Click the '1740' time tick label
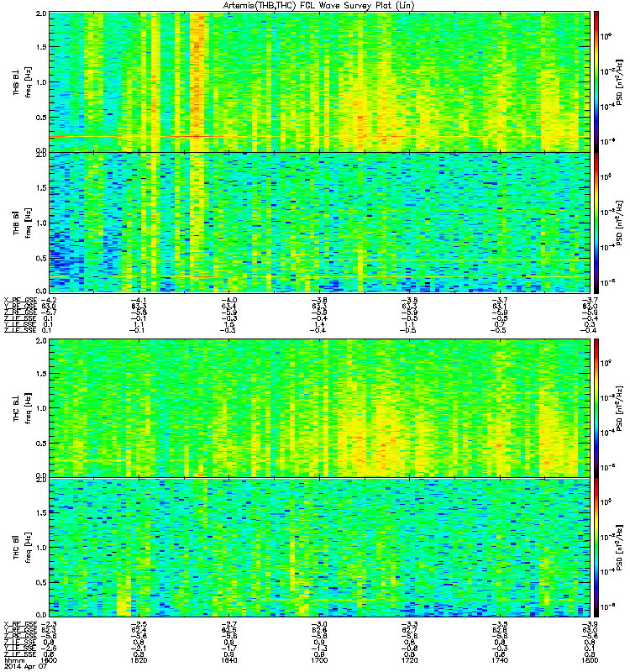Screen dimensions: 630x672 (x=500, y=660)
